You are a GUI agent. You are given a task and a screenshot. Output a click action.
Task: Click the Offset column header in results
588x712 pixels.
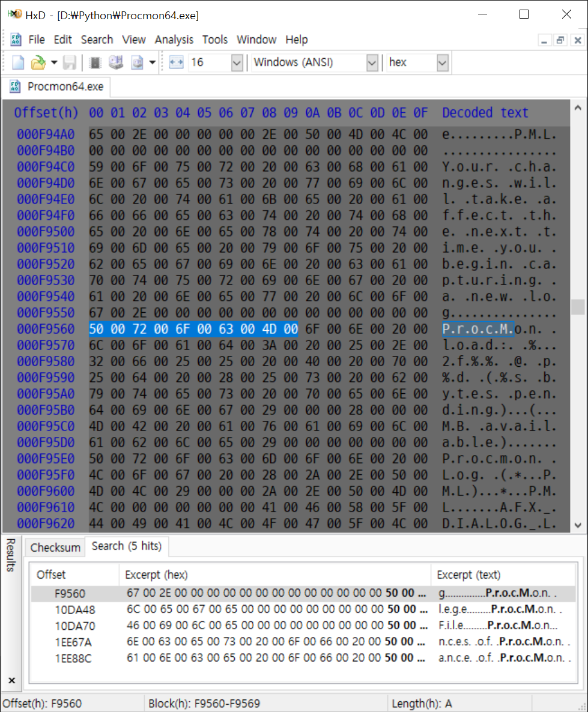click(x=74, y=575)
